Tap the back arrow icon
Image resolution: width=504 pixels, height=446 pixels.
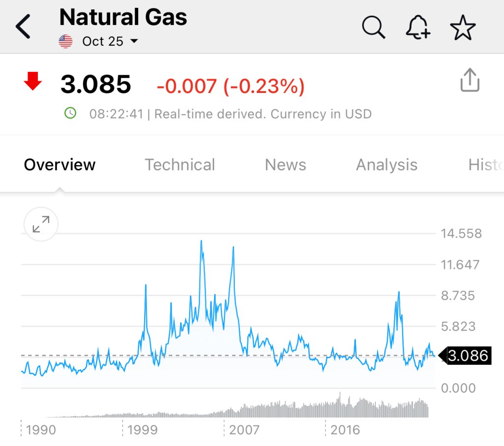tap(24, 27)
